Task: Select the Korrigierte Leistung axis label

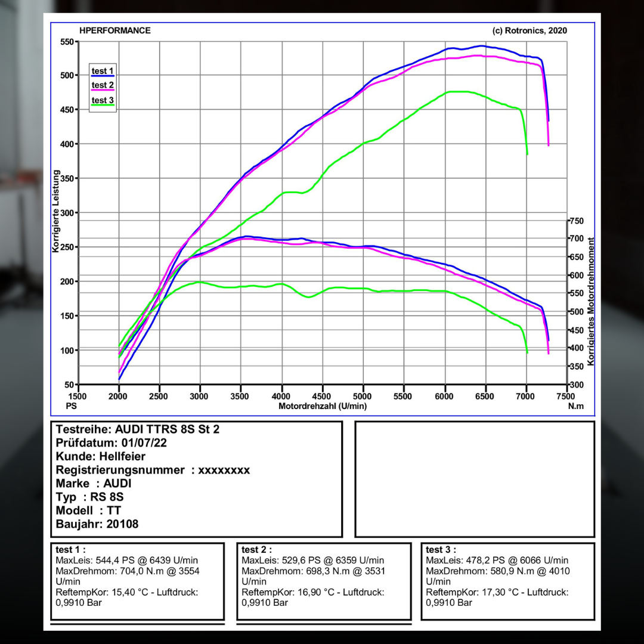Action: click(x=56, y=211)
